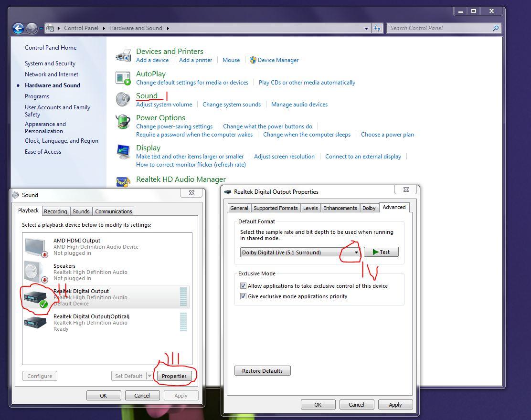Click OK in the Sound dialog
Image resolution: width=531 pixels, height=420 pixels.
103,395
